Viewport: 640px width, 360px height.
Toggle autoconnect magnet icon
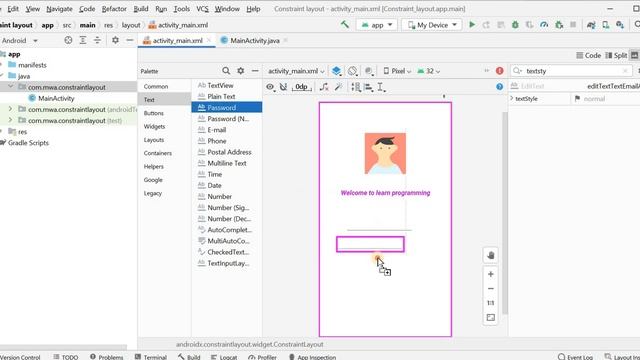click(283, 87)
